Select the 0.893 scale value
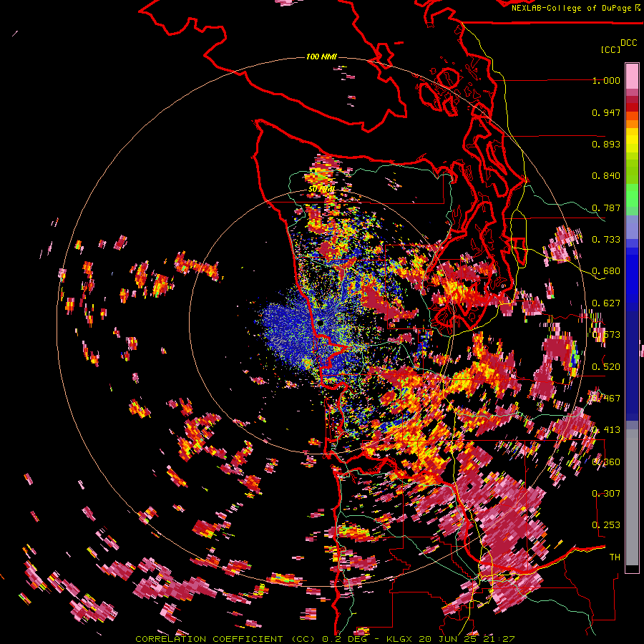Image resolution: width=644 pixels, height=644 pixels. coord(606,144)
